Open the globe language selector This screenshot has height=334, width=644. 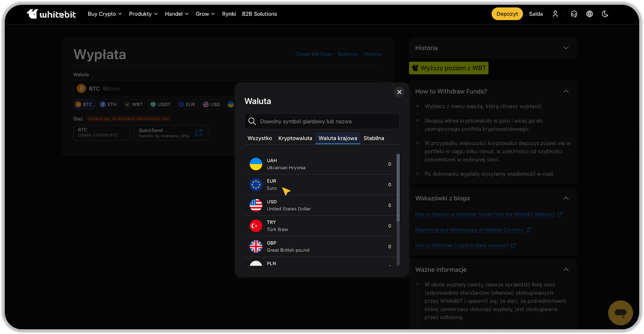589,14
